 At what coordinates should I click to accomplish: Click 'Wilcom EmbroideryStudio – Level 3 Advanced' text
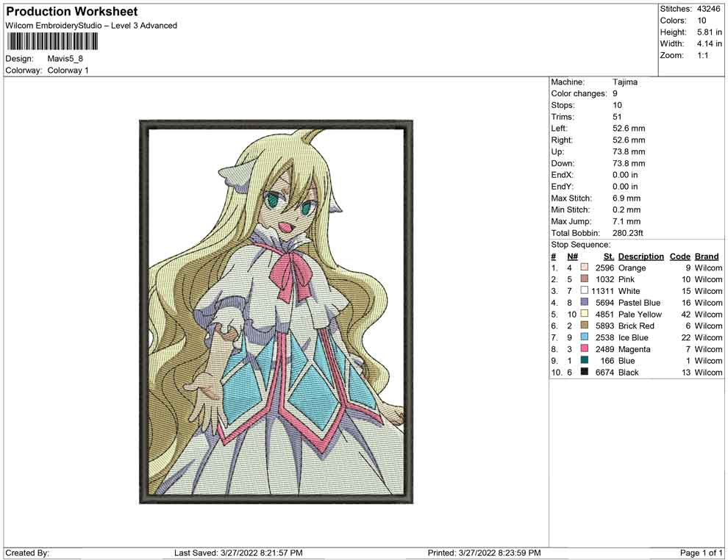tap(91, 26)
